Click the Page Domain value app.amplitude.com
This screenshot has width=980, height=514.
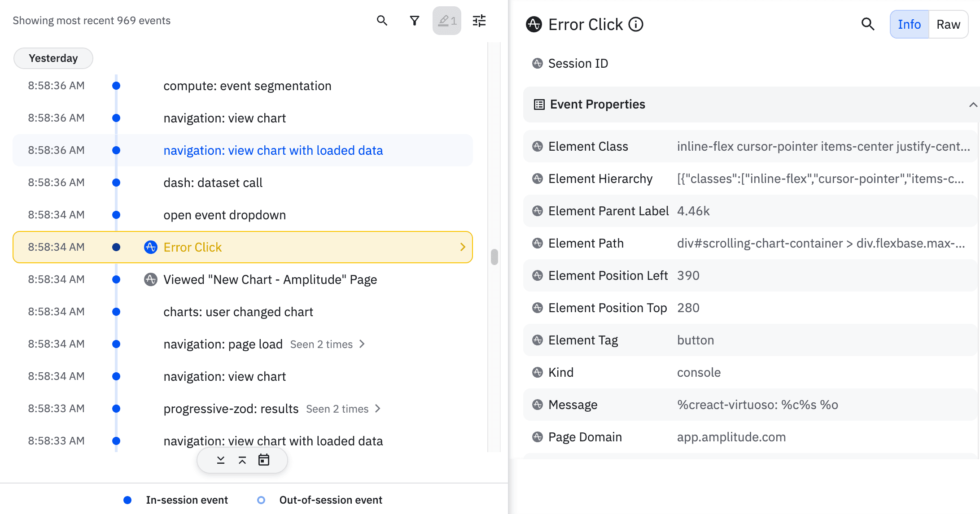coord(731,437)
